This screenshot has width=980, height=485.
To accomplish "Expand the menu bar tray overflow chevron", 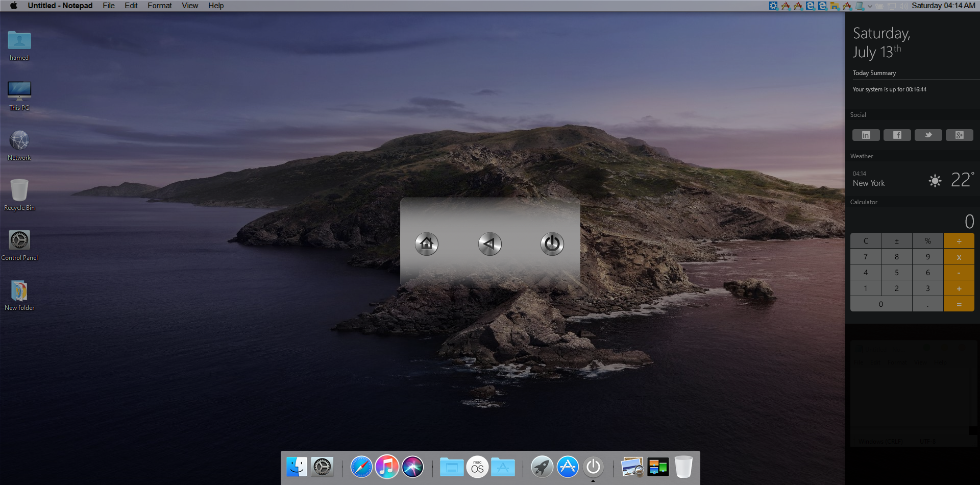I will (870, 6).
